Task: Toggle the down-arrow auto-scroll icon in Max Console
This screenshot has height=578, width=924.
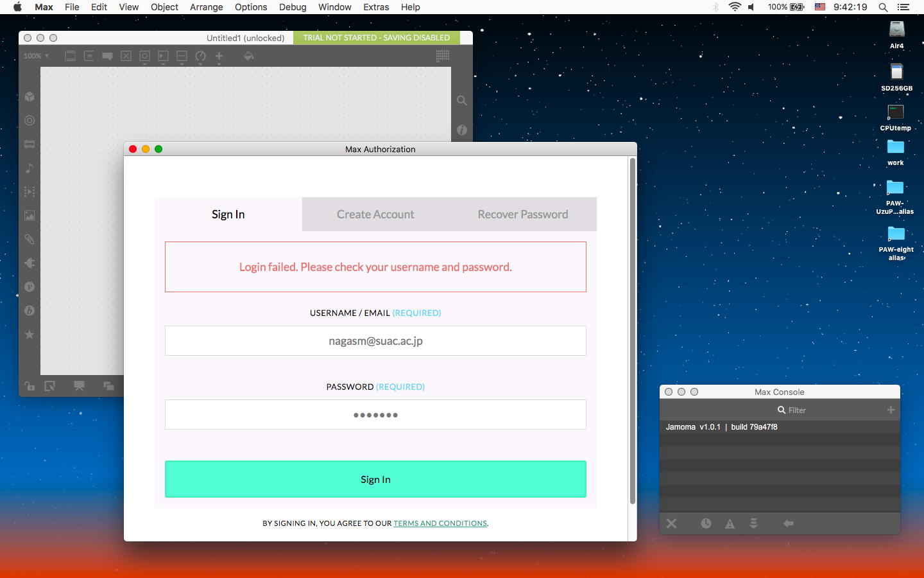Action: 754,523
